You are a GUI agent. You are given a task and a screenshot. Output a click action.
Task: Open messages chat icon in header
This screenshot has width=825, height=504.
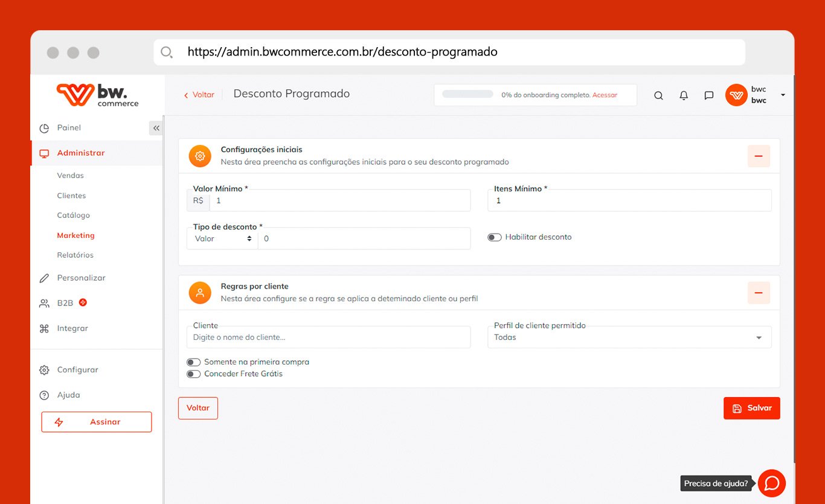(709, 95)
